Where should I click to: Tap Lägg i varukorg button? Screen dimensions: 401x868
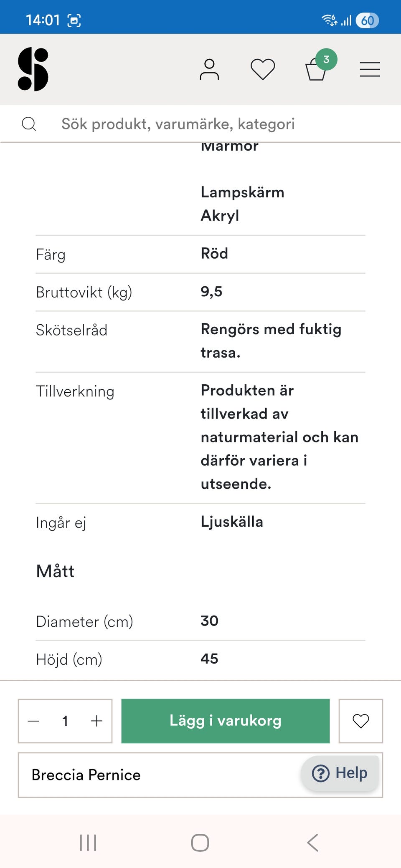[x=226, y=721]
